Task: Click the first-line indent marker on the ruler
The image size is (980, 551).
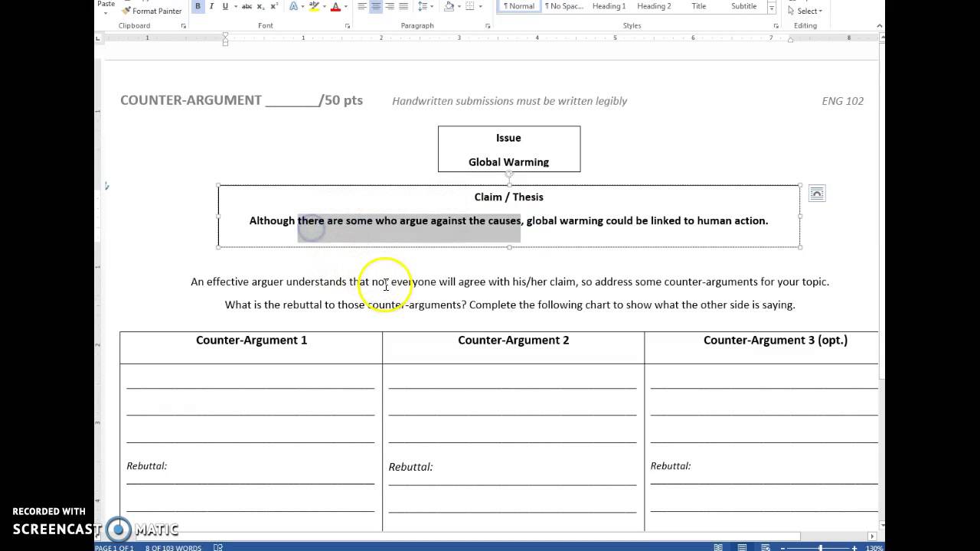Action: (x=225, y=35)
